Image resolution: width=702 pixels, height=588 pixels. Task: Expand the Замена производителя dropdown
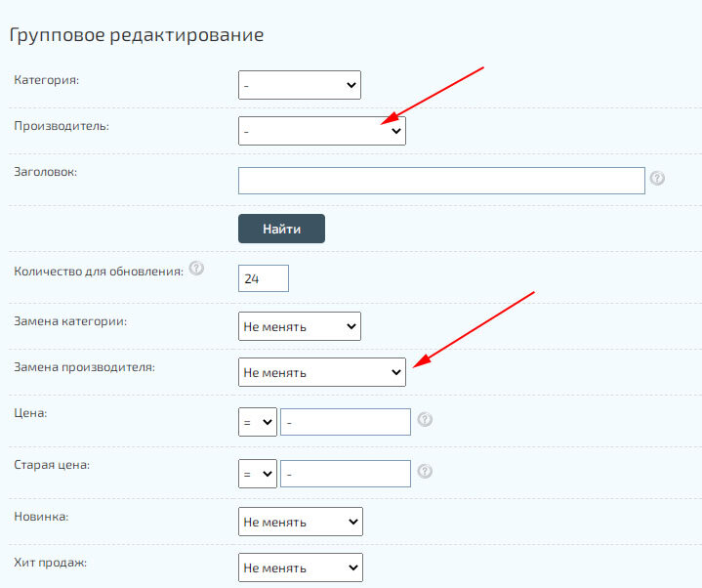pos(321,372)
